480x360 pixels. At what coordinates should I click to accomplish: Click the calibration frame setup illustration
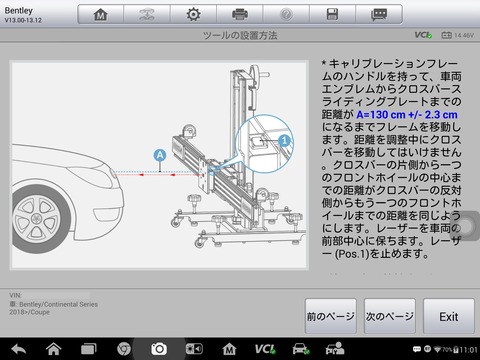(x=159, y=165)
